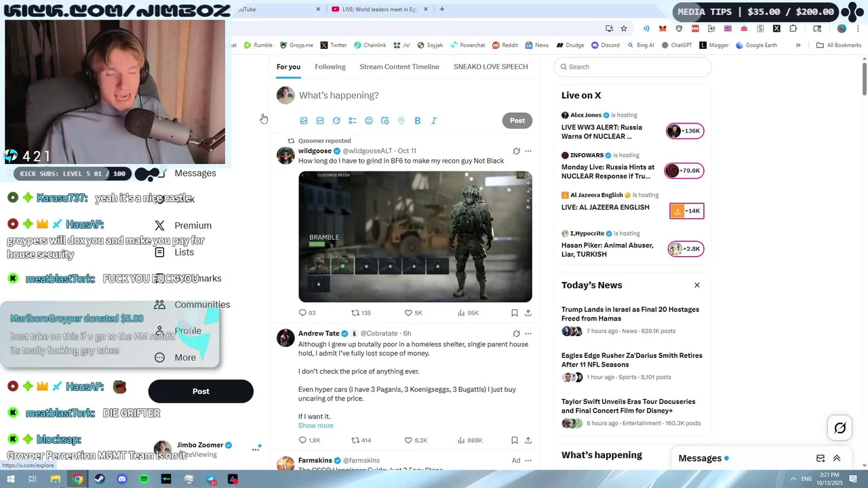868x488 pixels.
Task: Open account menu dots beside Jimbo Zoomer
Action: pyautogui.click(x=256, y=449)
